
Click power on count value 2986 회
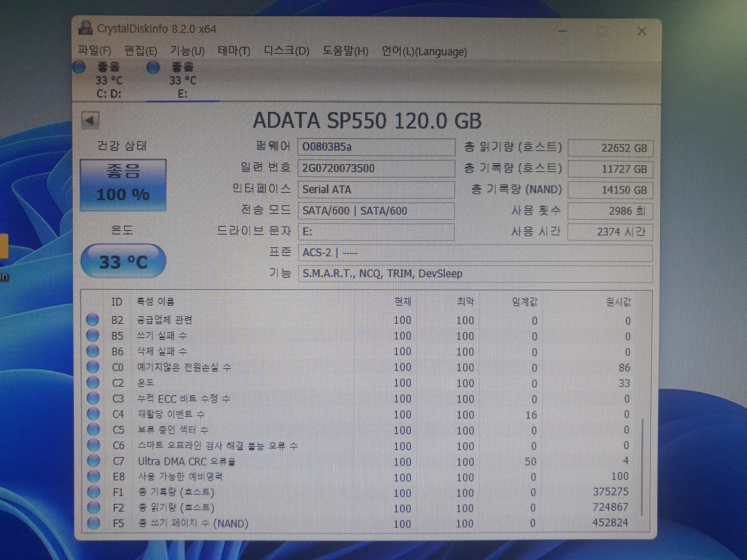click(611, 211)
